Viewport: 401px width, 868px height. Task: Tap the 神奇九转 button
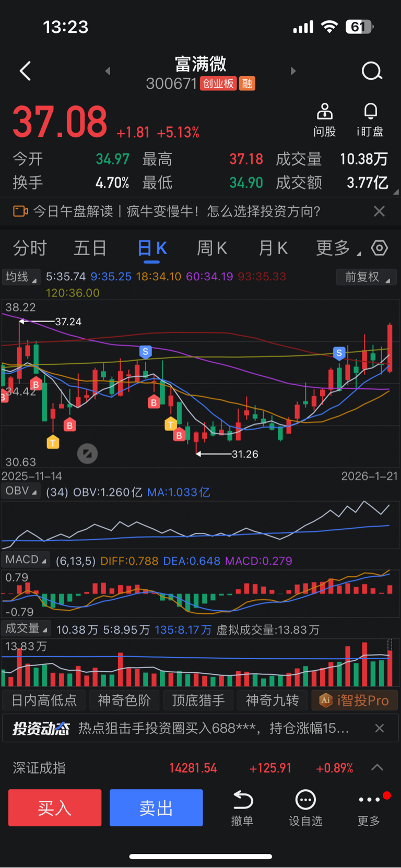[273, 700]
